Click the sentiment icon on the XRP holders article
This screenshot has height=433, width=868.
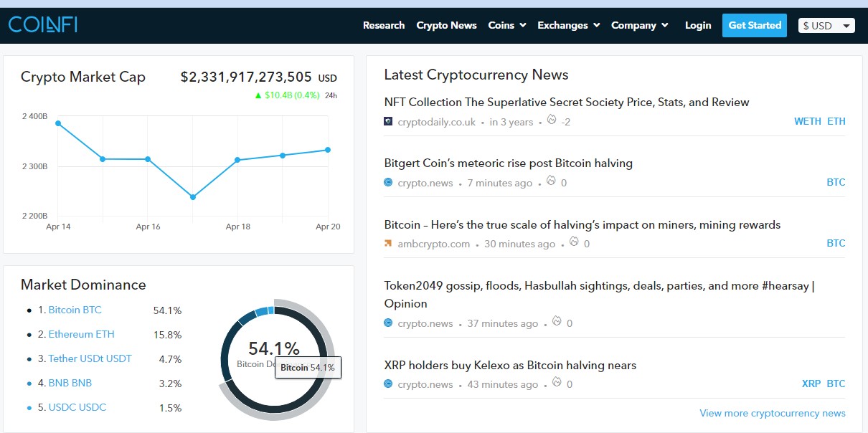pyautogui.click(x=557, y=383)
